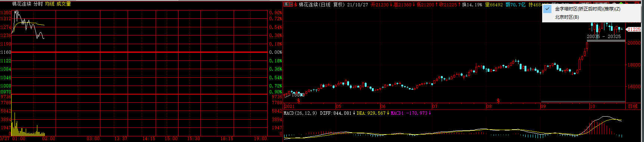Click the S event marker near 2021 on the timeline
Image resolution: width=644 pixels, height=142 pixels.
click(299, 101)
